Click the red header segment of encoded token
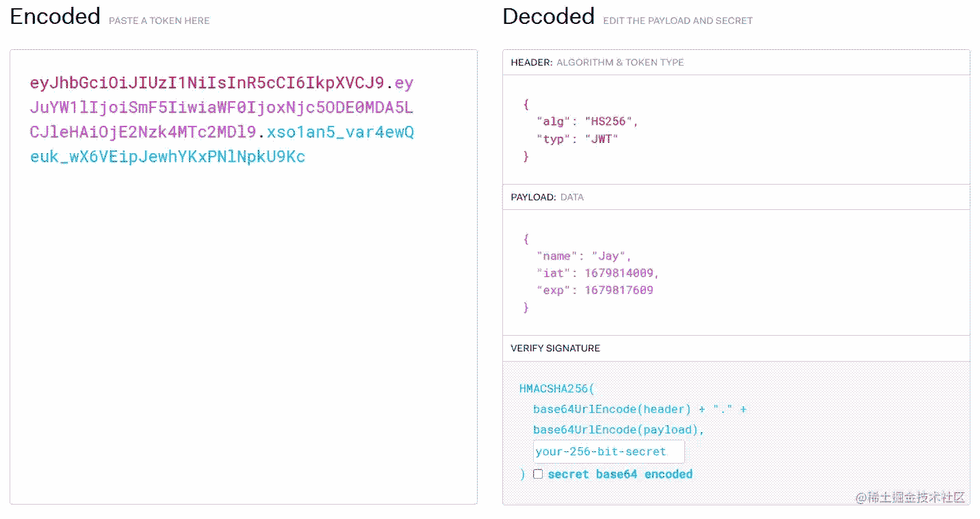Viewport: 980px width, 519px height. (207, 83)
